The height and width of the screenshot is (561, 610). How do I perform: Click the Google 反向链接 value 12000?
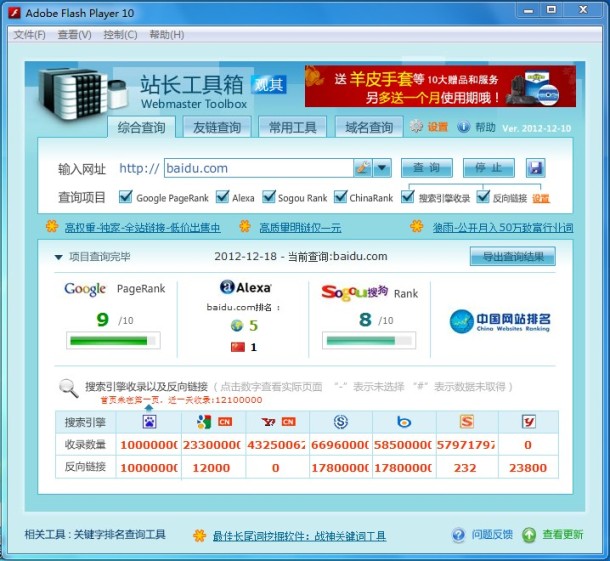(x=211, y=468)
